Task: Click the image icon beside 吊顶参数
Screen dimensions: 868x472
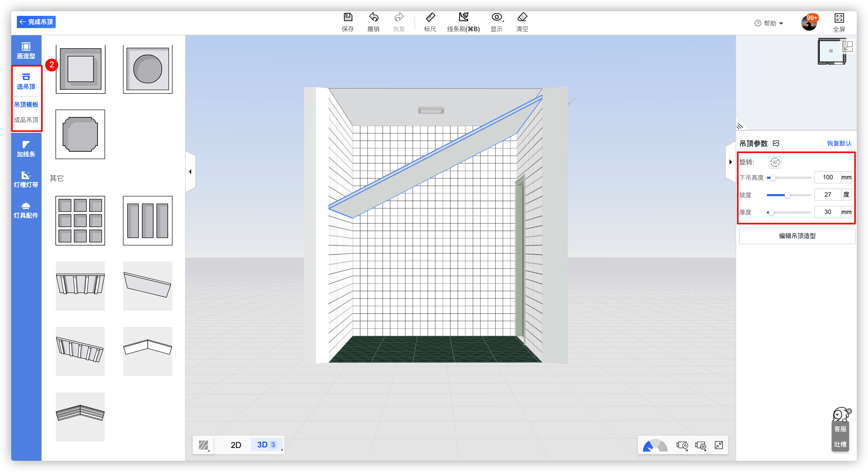Action: point(776,144)
